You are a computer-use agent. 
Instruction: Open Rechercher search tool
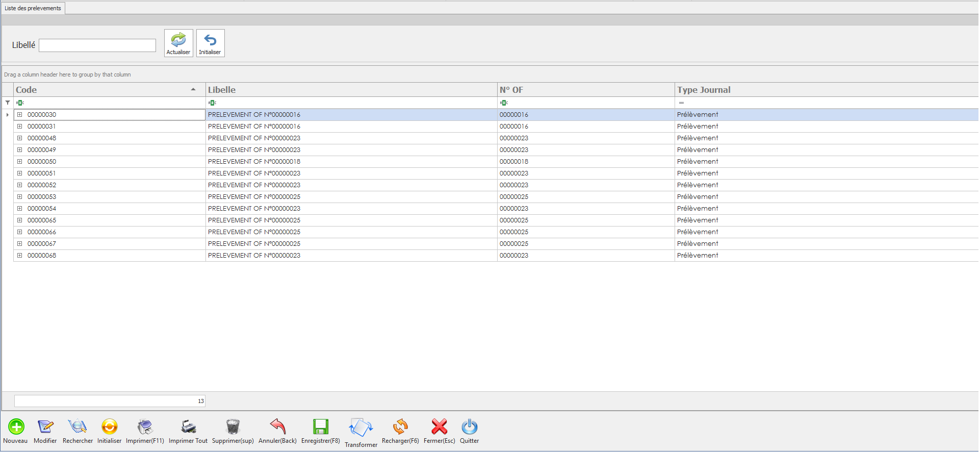78,427
